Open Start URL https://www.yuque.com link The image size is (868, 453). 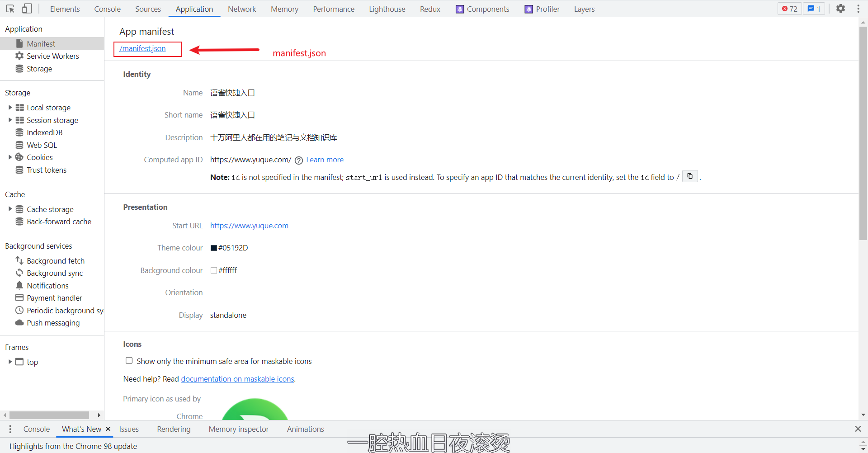coord(249,226)
